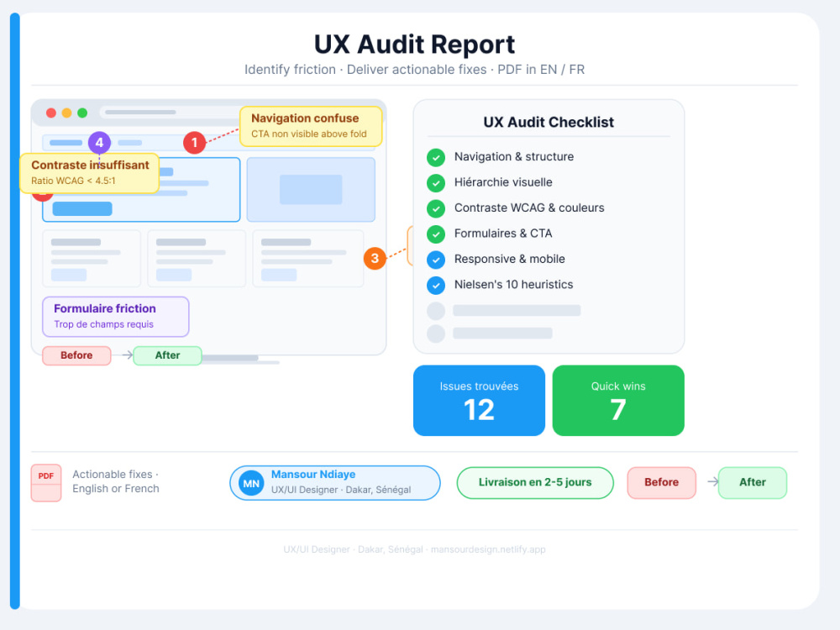840x630 pixels.
Task: Click the red PDF document icon
Action: 46,483
